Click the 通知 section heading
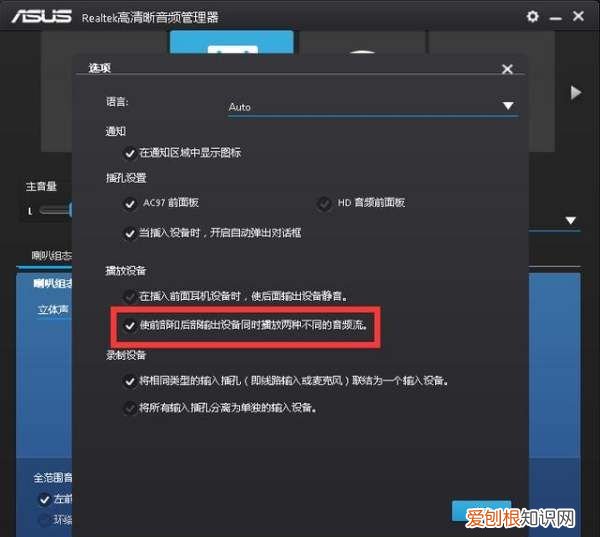Viewport: 600px width, 537px height. pyautogui.click(x=116, y=131)
